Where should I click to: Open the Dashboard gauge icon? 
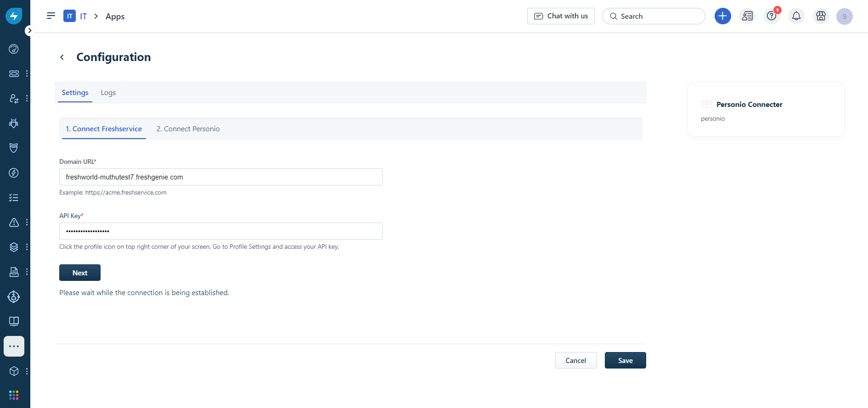pyautogui.click(x=14, y=49)
